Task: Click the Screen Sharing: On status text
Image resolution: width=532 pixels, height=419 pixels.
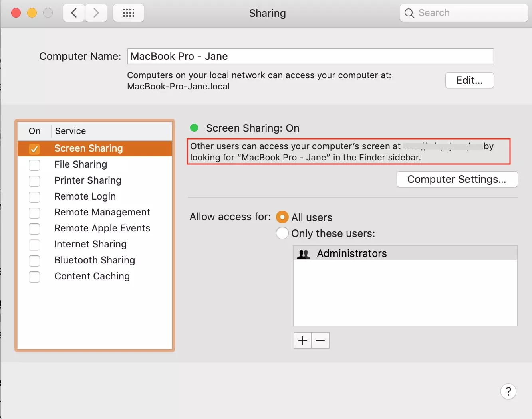Action: 253,128
